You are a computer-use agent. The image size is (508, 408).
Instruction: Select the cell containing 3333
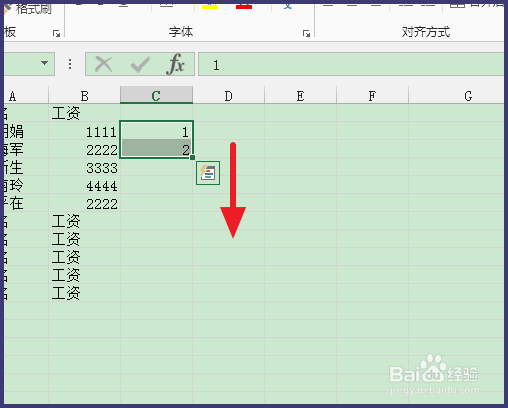click(85, 168)
